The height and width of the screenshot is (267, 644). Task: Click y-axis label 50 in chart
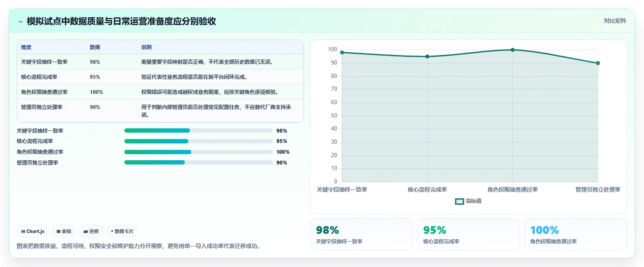[334, 116]
